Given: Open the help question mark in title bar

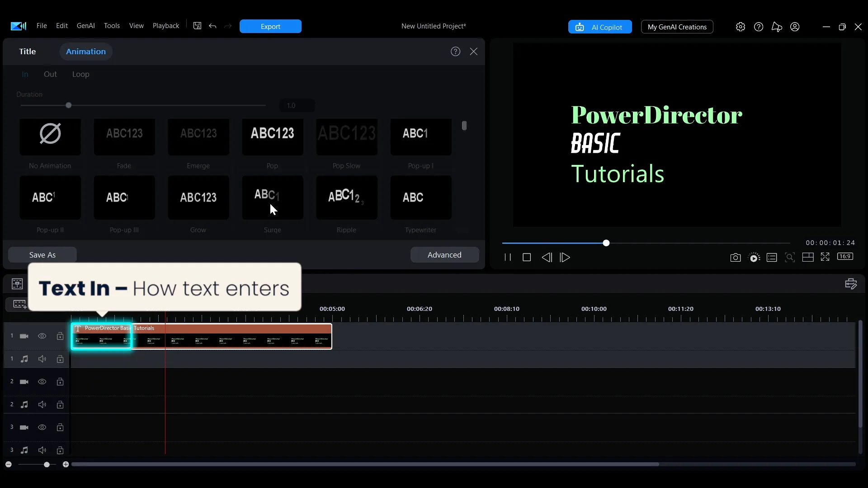Looking at the screenshot, I should pyautogui.click(x=759, y=27).
